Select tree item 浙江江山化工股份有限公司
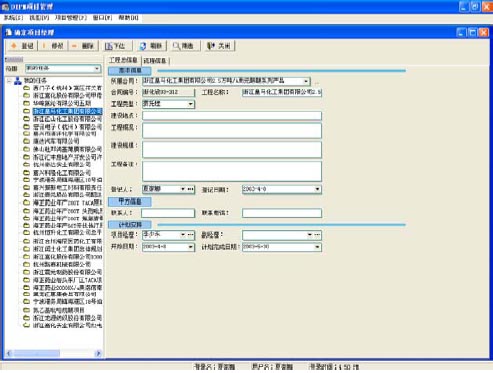The width and height of the screenshot is (493, 373). tap(67, 119)
